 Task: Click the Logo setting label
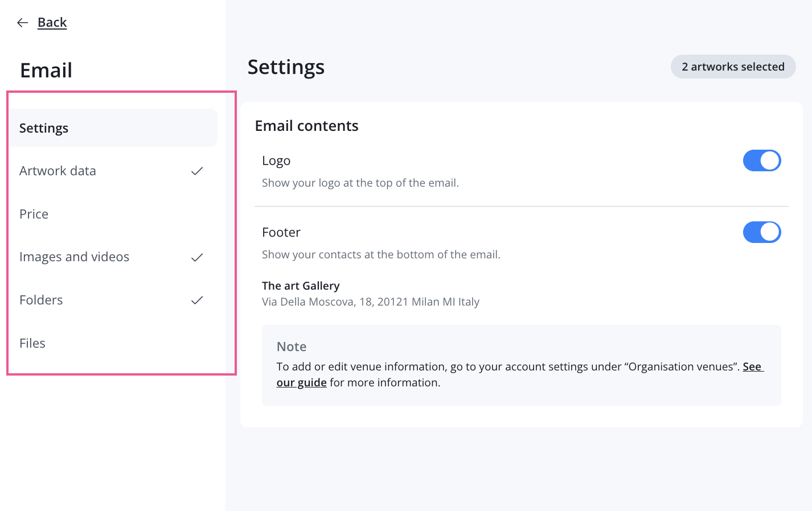(x=276, y=161)
